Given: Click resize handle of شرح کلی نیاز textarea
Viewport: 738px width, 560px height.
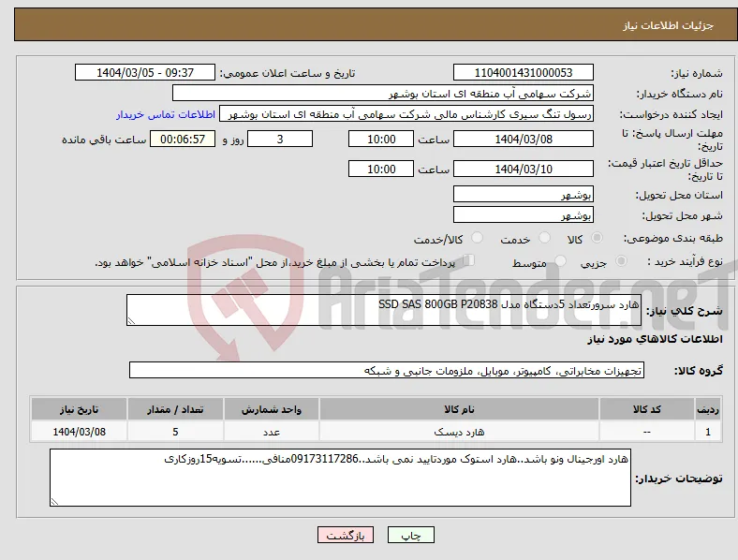Looking at the screenshot, I should [131, 321].
